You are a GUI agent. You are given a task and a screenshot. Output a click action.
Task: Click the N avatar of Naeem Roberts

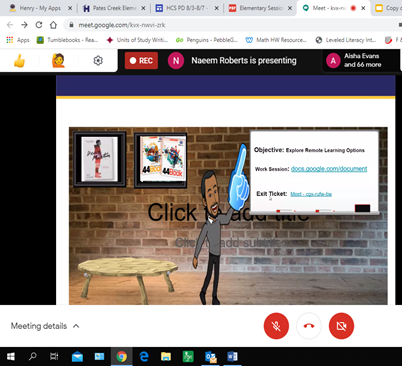point(176,61)
